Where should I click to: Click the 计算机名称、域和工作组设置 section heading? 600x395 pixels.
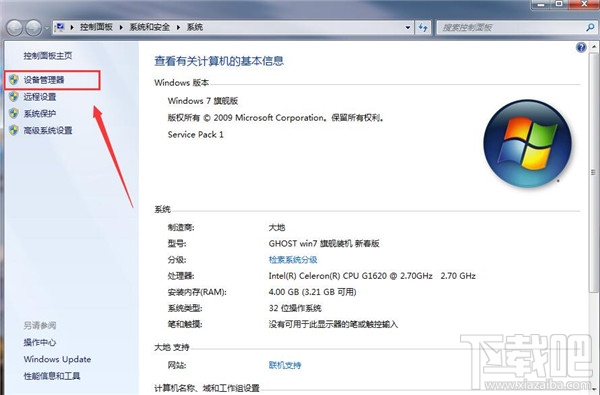pos(207,388)
